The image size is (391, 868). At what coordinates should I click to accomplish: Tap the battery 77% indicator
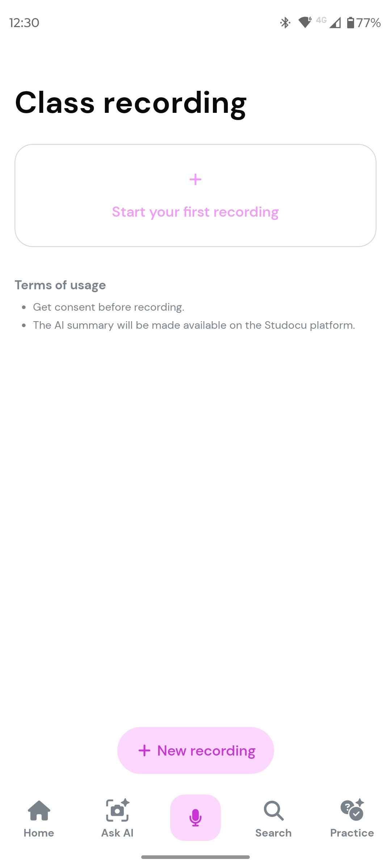pos(364,23)
